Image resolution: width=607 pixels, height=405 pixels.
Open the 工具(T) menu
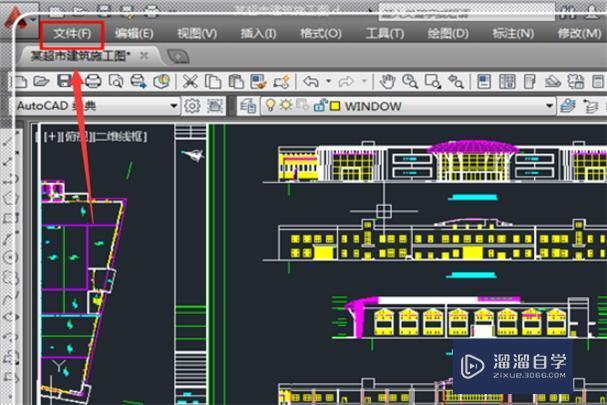[x=385, y=34]
